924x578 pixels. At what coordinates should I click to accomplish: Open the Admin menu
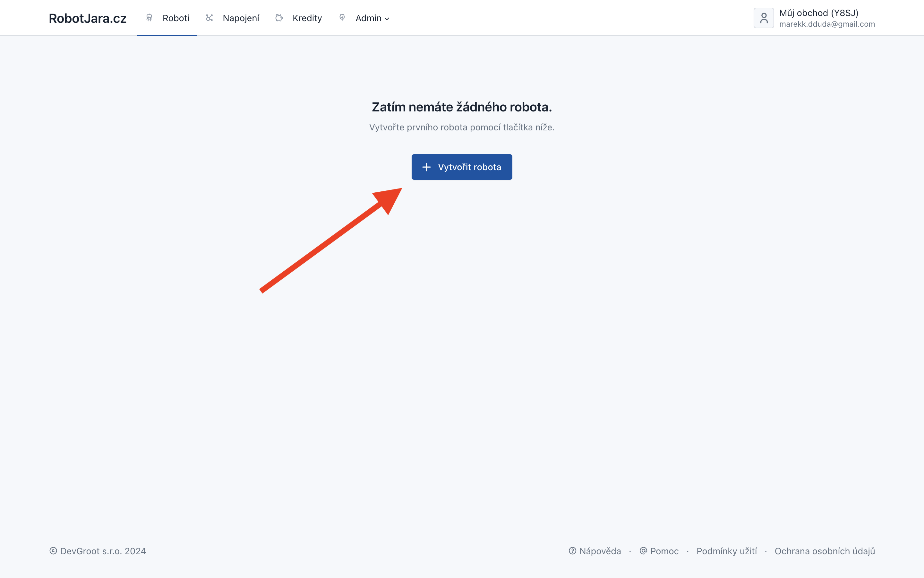click(364, 18)
